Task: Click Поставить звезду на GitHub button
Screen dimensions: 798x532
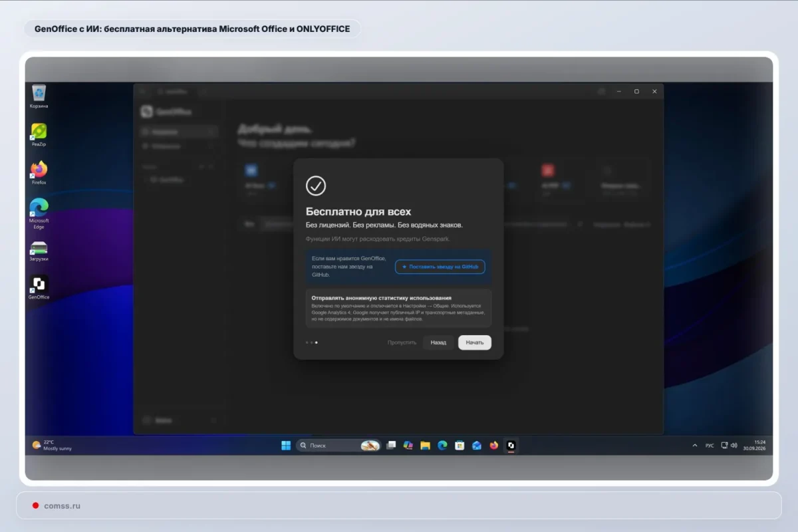Action: click(440, 267)
